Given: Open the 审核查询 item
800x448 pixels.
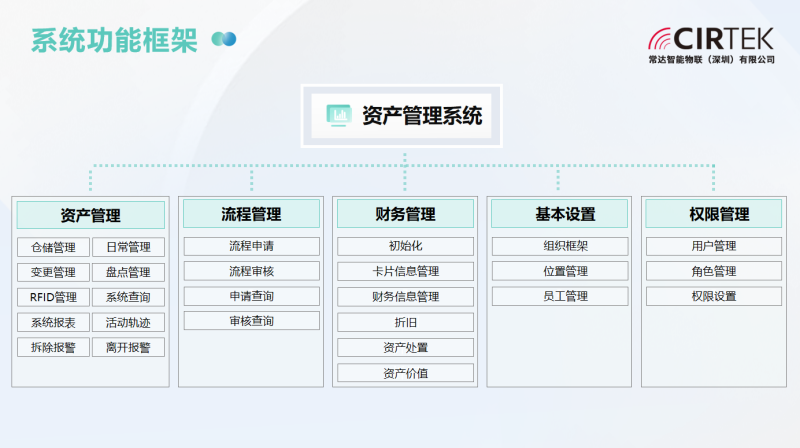Looking at the screenshot, I should pos(251,321).
